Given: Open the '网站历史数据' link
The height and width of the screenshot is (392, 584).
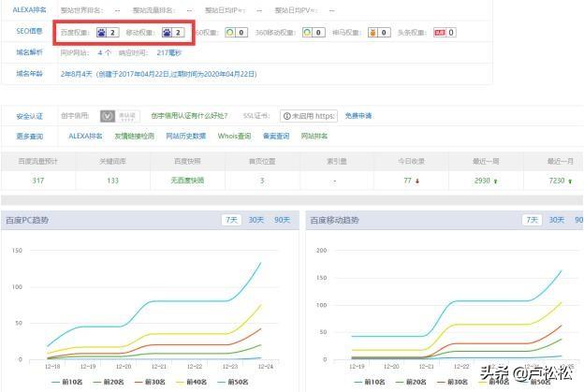Looking at the screenshot, I should click(x=186, y=136).
